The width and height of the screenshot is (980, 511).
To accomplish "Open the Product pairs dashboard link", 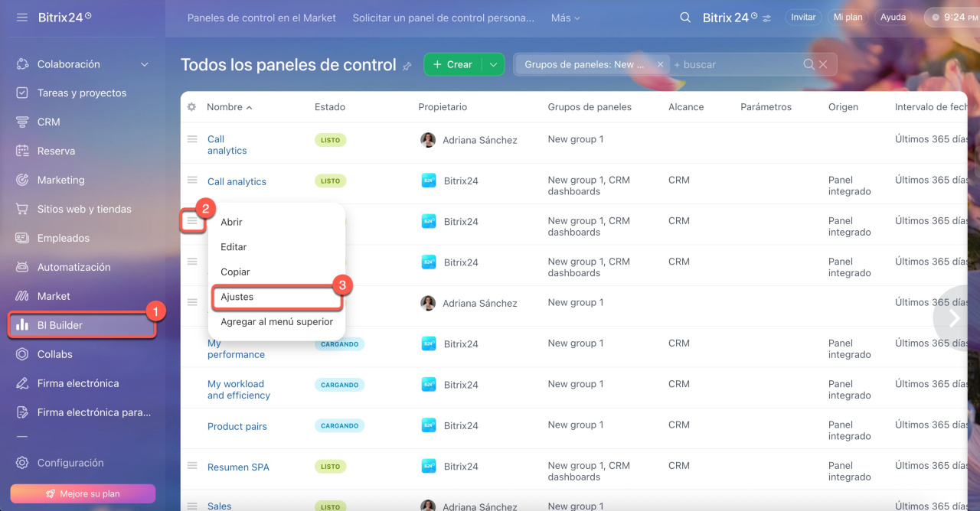I will 237,426.
